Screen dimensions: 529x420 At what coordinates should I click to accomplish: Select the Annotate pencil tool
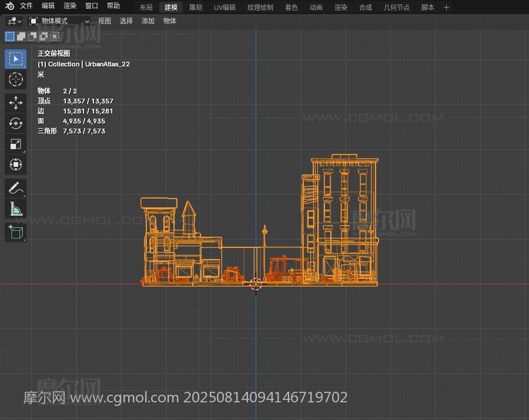16,189
